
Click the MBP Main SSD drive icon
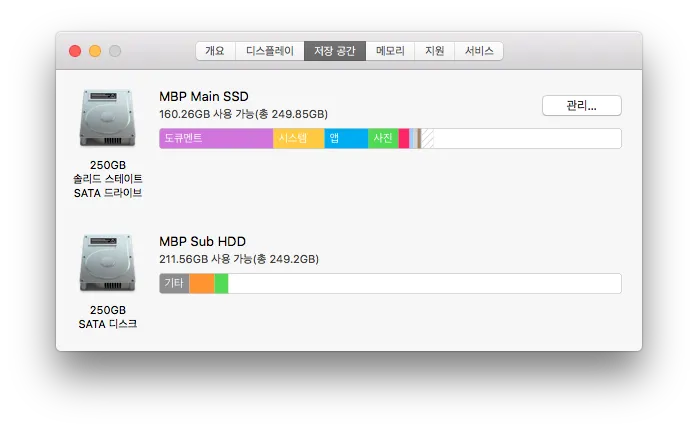[x=106, y=119]
